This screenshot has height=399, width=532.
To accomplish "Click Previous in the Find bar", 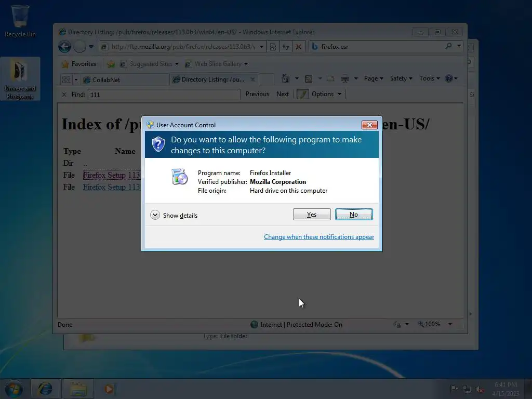I will point(257,94).
